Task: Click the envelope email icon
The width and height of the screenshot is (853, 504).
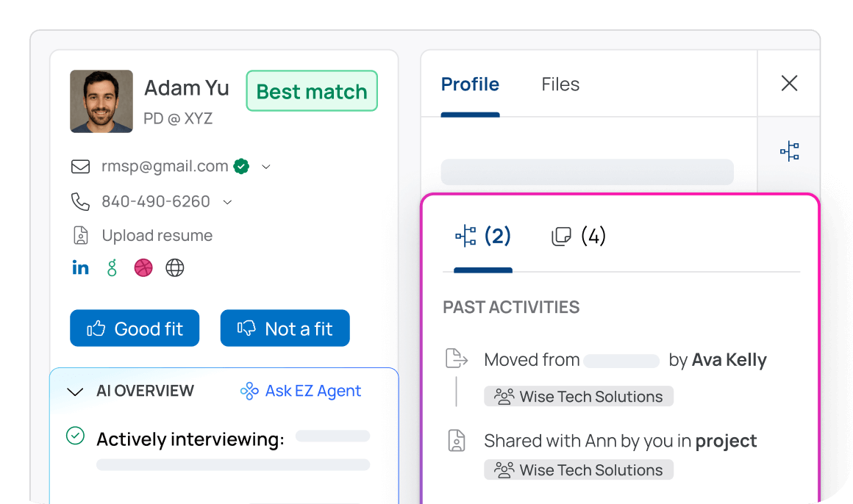Action: point(80,167)
